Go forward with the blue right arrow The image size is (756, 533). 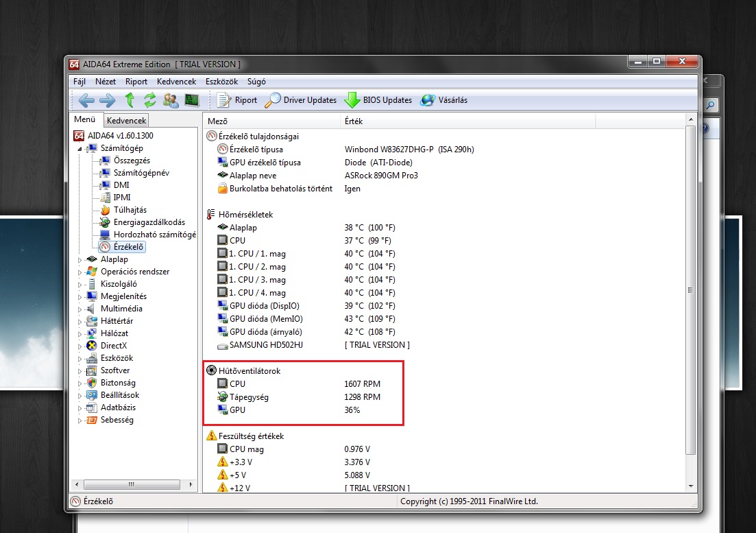[107, 100]
